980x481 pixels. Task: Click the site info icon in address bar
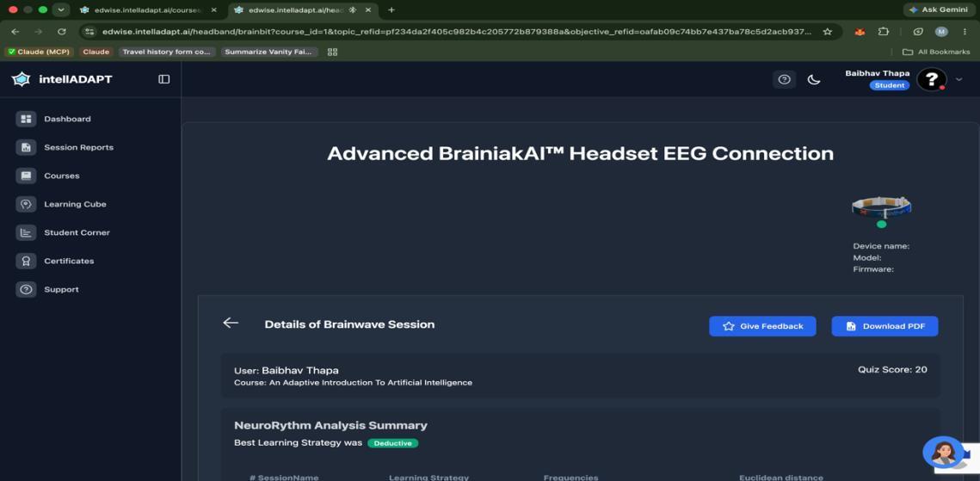tap(89, 32)
